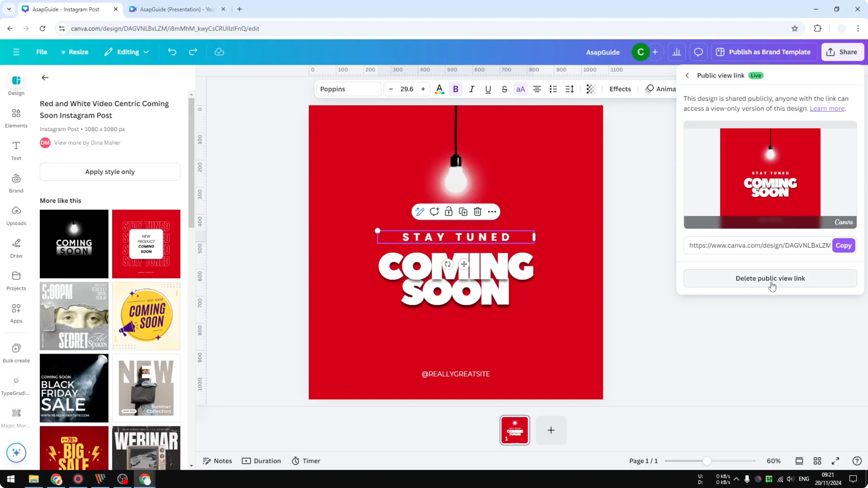Click Delete public view link
Image resolution: width=868 pixels, height=488 pixels.
[770, 278]
